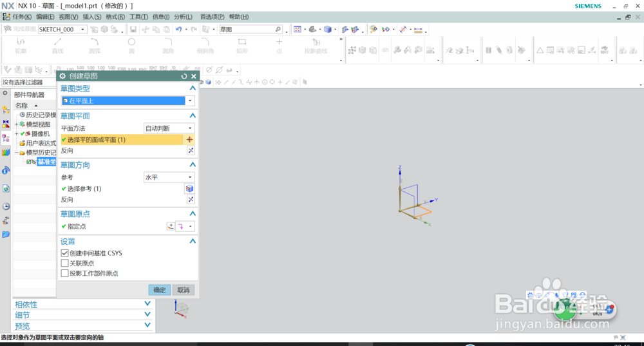
Task: Select the Fillet (圆角) tool
Action: coord(168,46)
